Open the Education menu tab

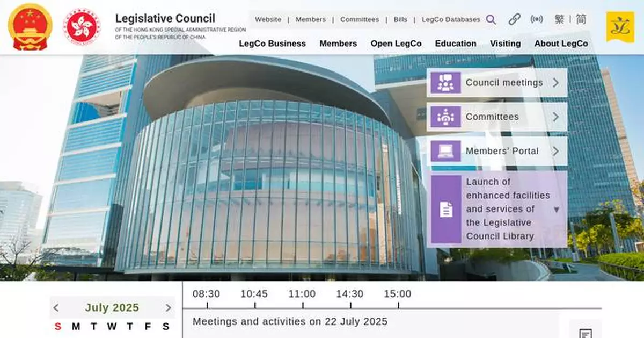tap(456, 44)
